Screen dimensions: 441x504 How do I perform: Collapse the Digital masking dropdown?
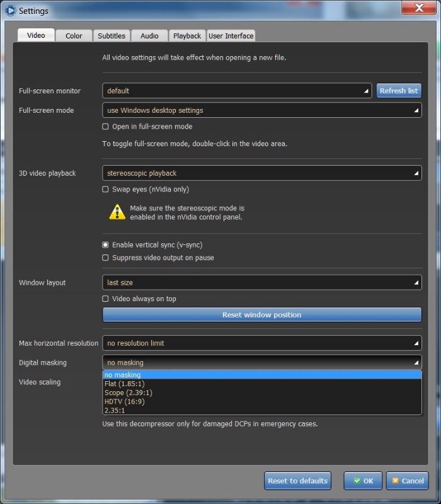tap(262, 363)
